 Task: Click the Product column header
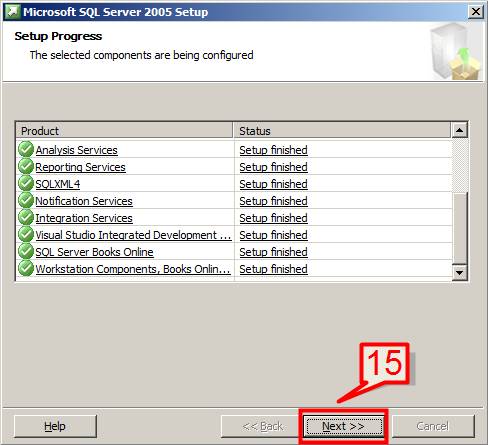tap(124, 130)
